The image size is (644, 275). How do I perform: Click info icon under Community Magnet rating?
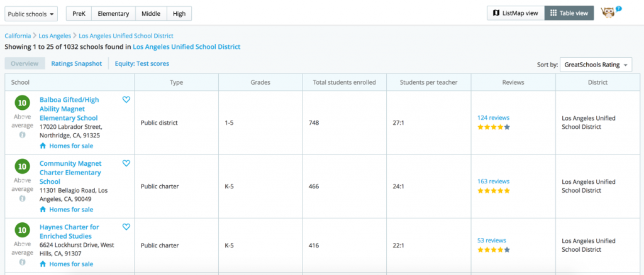pyautogui.click(x=22, y=198)
